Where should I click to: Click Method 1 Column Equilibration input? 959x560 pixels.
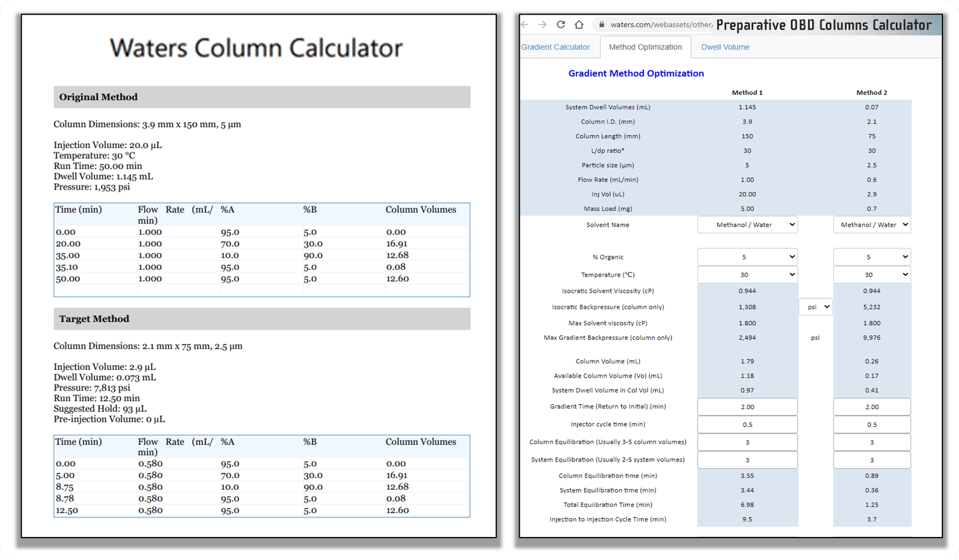pyautogui.click(x=747, y=443)
